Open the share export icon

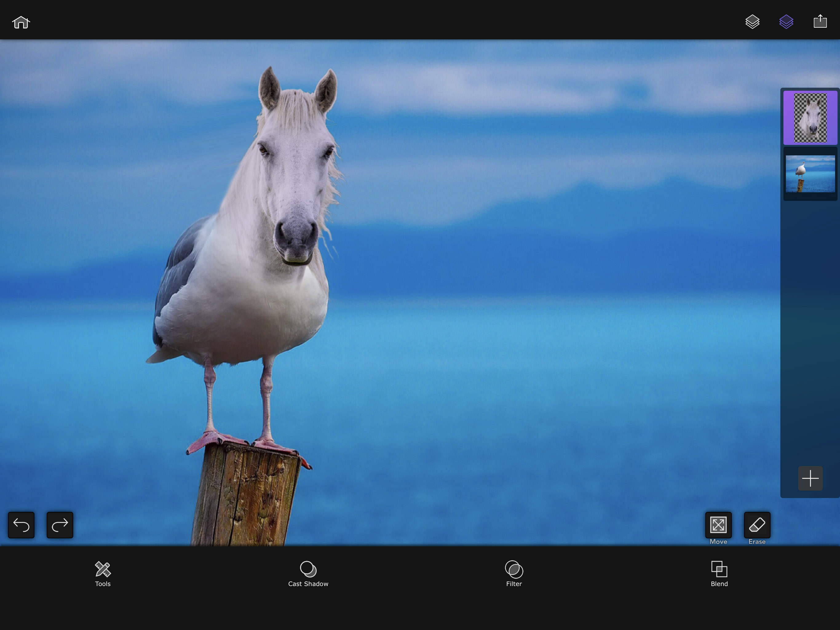[x=820, y=21]
